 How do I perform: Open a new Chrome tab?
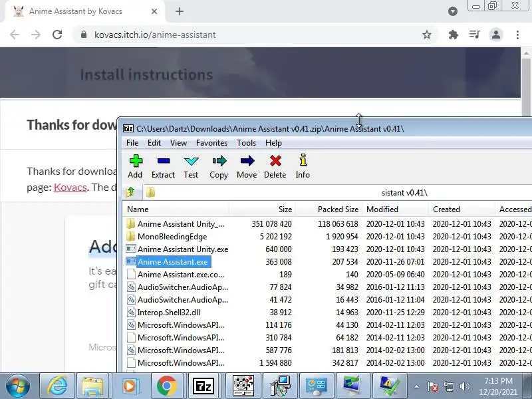[180, 11]
